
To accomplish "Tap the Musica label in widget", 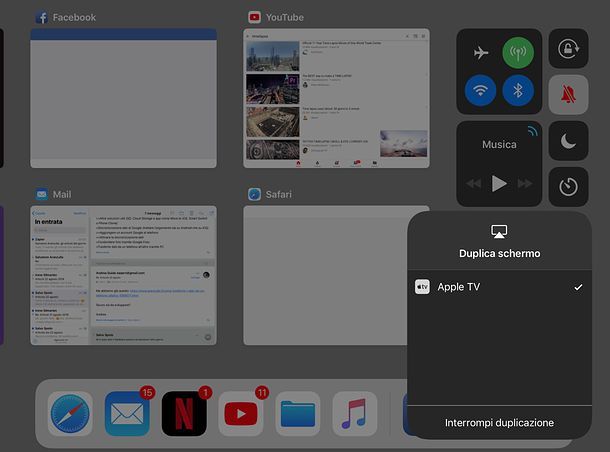I will tap(499, 144).
